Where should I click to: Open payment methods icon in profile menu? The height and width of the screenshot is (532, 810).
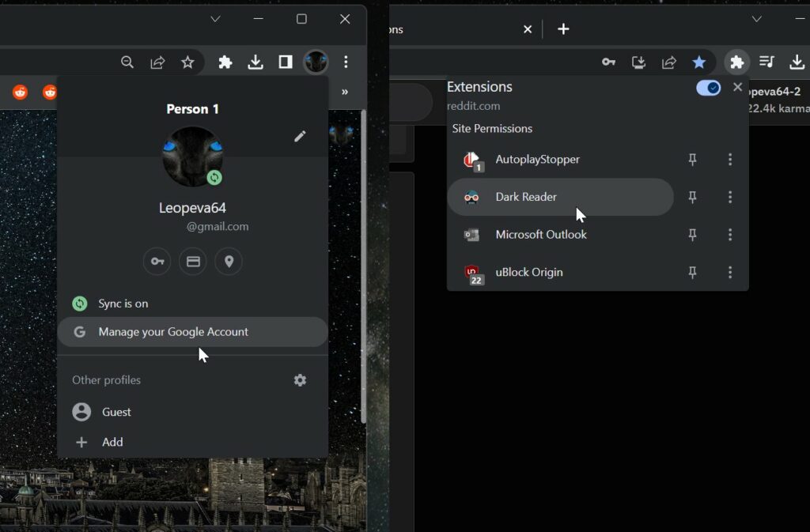pos(192,261)
